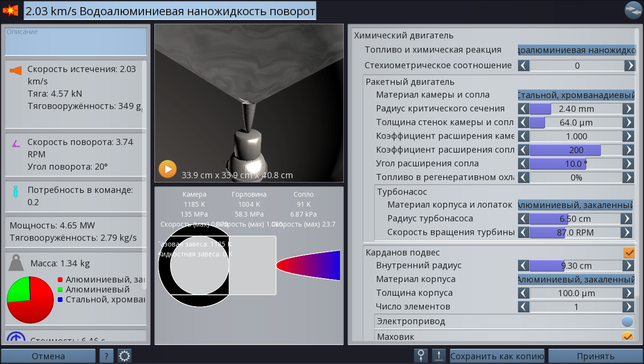
Task: Increase Радиус критического сечения with the right arrow
Action: pos(628,109)
